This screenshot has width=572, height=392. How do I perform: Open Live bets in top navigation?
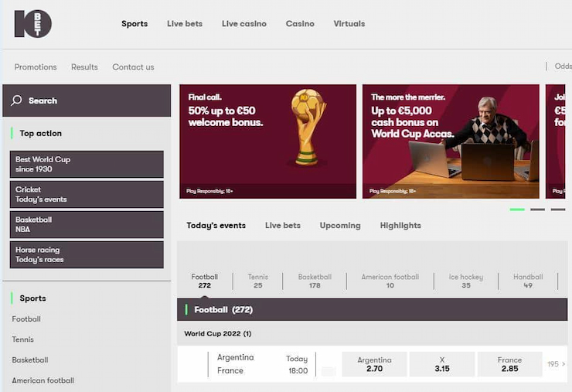(x=185, y=24)
